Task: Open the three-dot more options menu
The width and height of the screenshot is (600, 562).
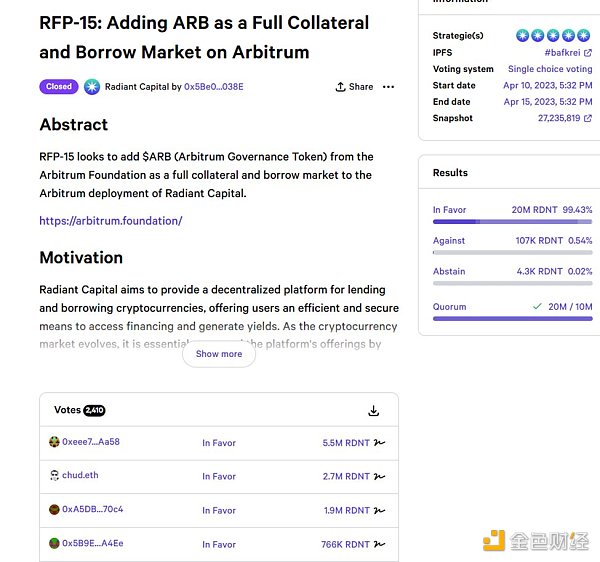Action: pyautogui.click(x=389, y=87)
